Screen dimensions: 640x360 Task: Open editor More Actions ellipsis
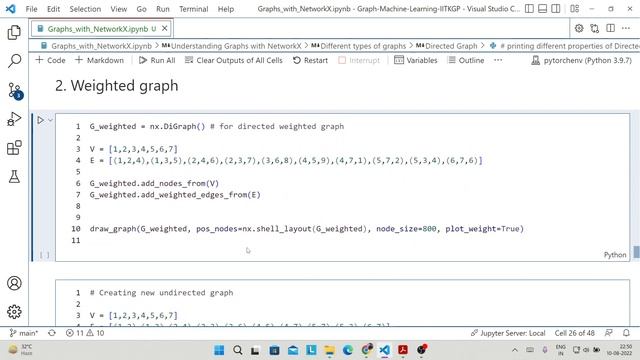(x=626, y=28)
